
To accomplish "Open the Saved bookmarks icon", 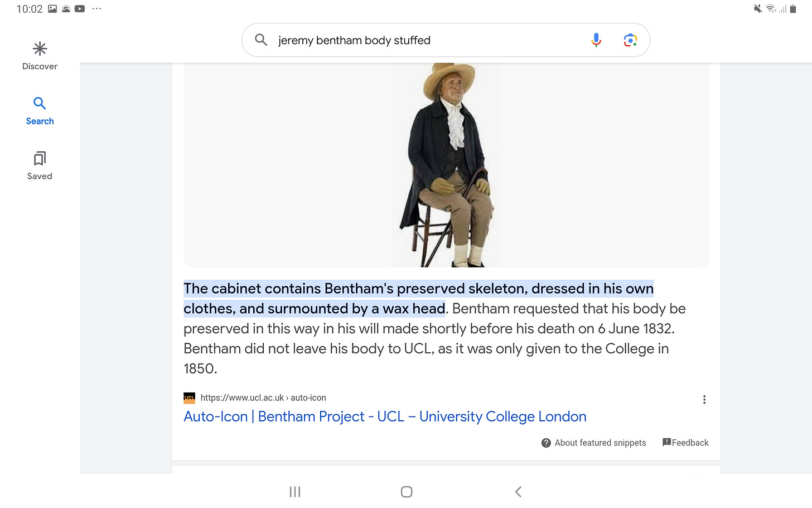I will pyautogui.click(x=40, y=159).
